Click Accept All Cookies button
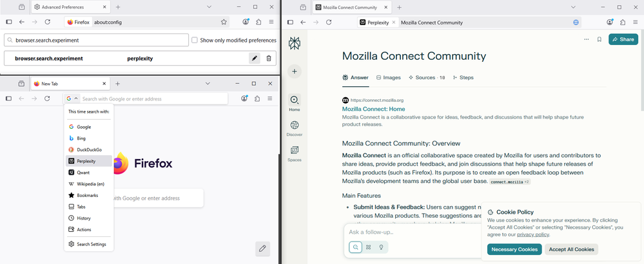The image size is (644, 264). 571,249
